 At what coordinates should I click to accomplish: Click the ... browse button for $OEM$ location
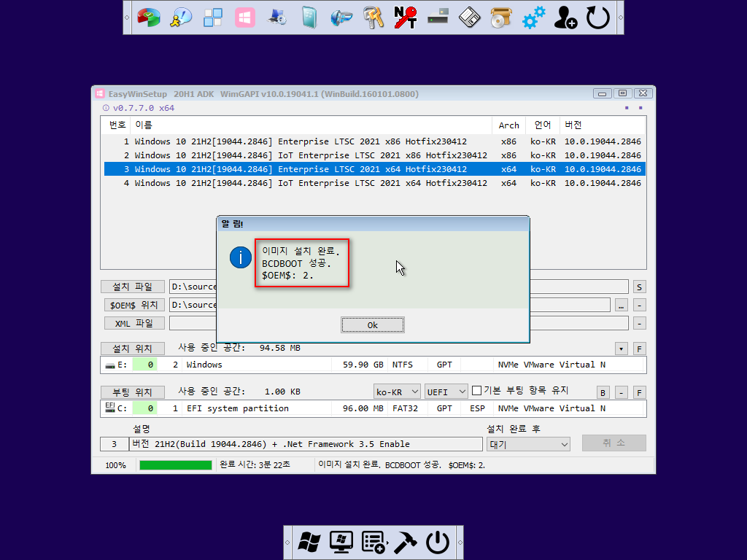(622, 306)
